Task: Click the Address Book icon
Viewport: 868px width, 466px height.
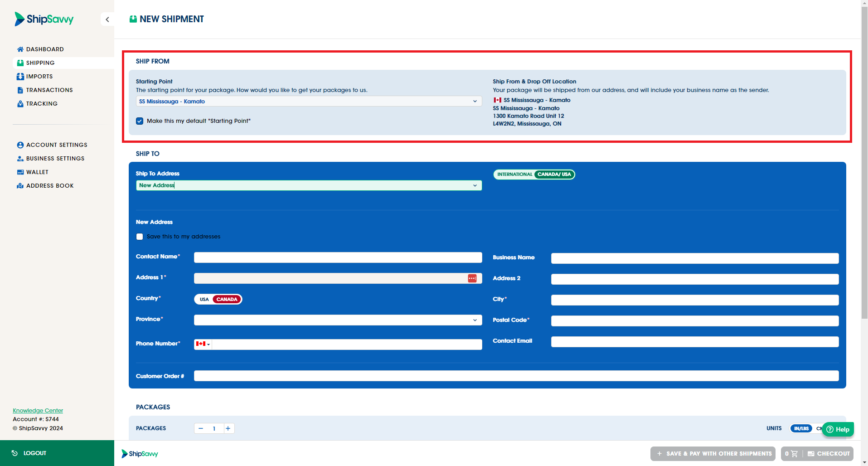Action: [x=20, y=186]
